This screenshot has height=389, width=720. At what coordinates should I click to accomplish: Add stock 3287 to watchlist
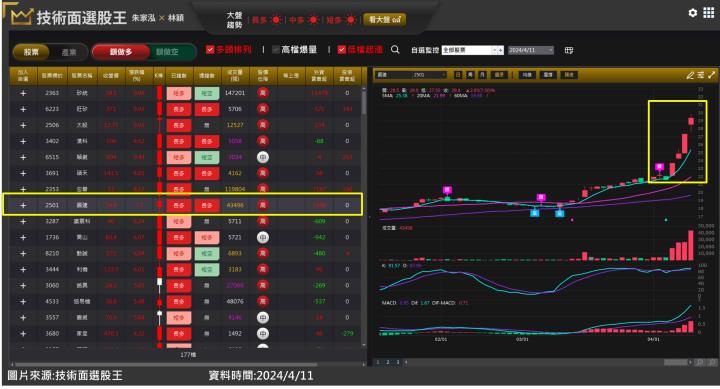tap(23, 221)
